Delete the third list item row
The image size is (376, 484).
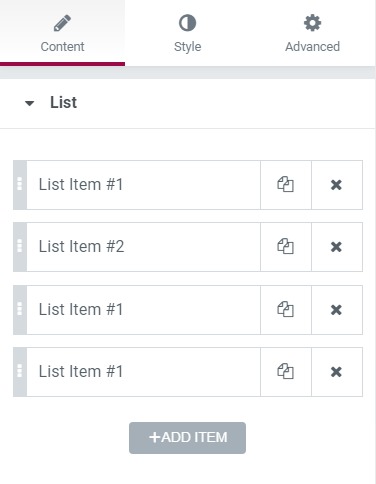click(x=337, y=310)
